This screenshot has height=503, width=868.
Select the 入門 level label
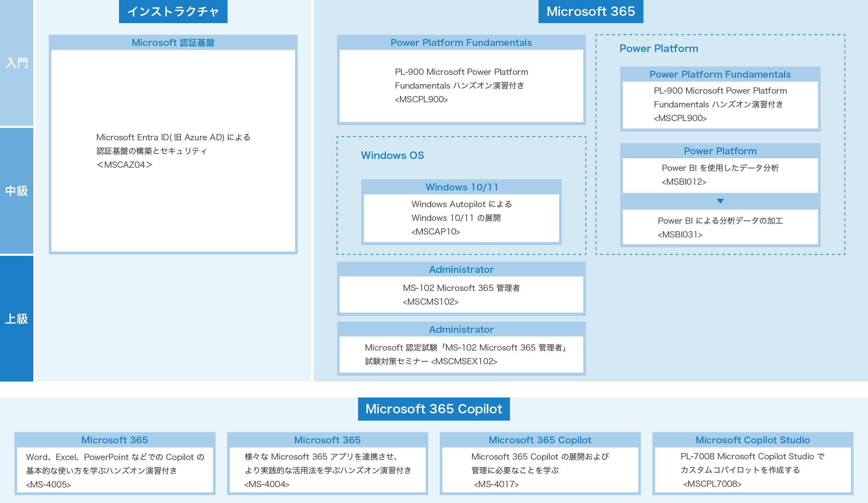point(17,63)
